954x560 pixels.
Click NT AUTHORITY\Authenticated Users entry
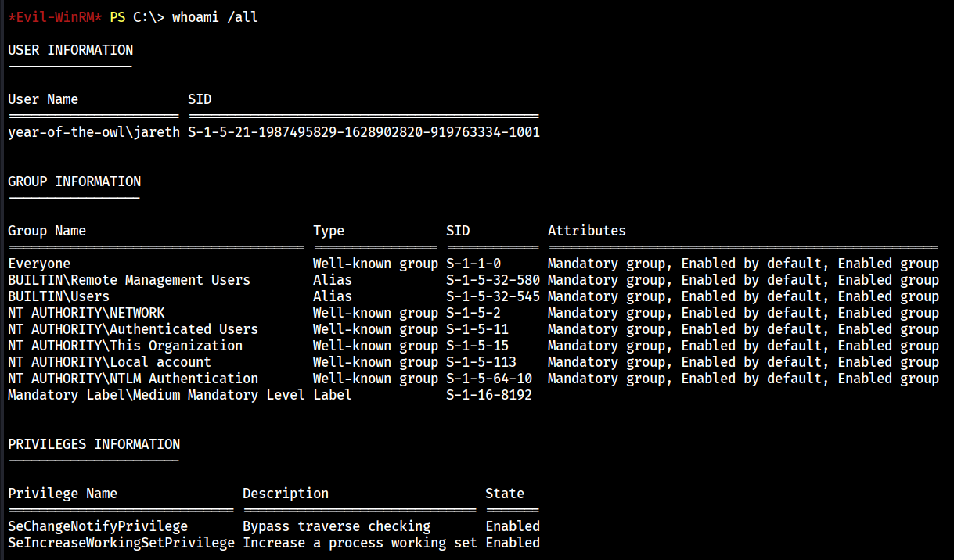133,329
